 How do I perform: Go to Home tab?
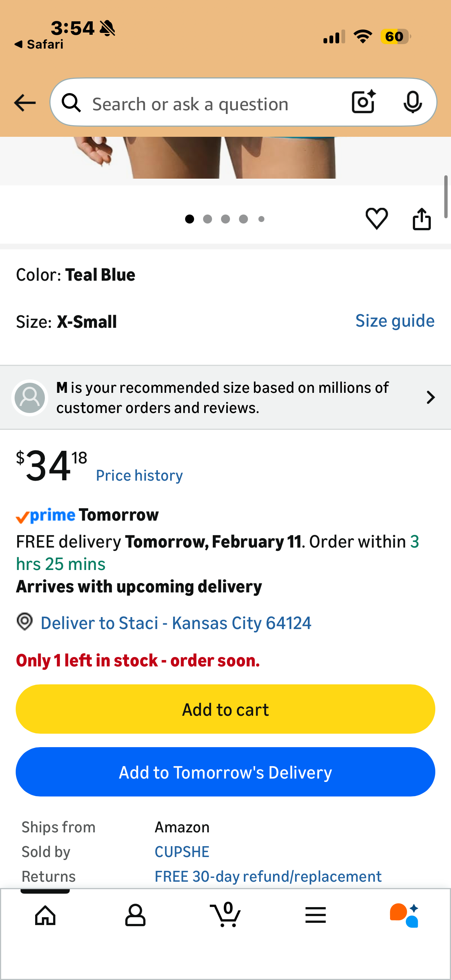[45, 915]
